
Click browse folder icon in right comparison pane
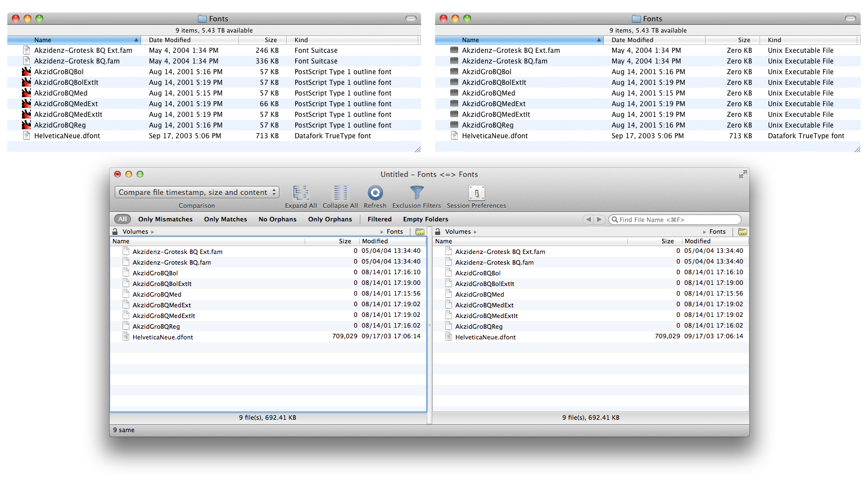point(743,232)
